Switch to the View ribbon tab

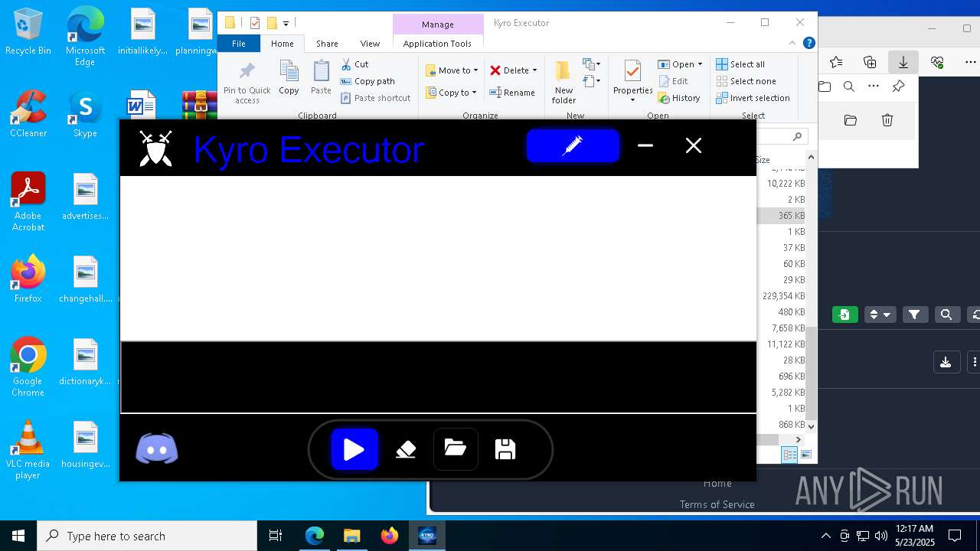[x=370, y=44]
